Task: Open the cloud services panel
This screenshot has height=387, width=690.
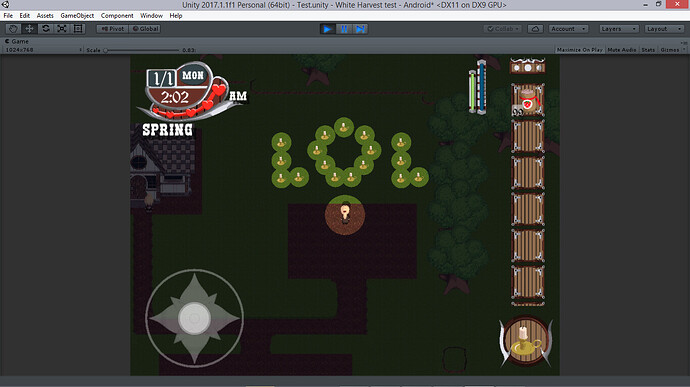Action: (x=535, y=29)
